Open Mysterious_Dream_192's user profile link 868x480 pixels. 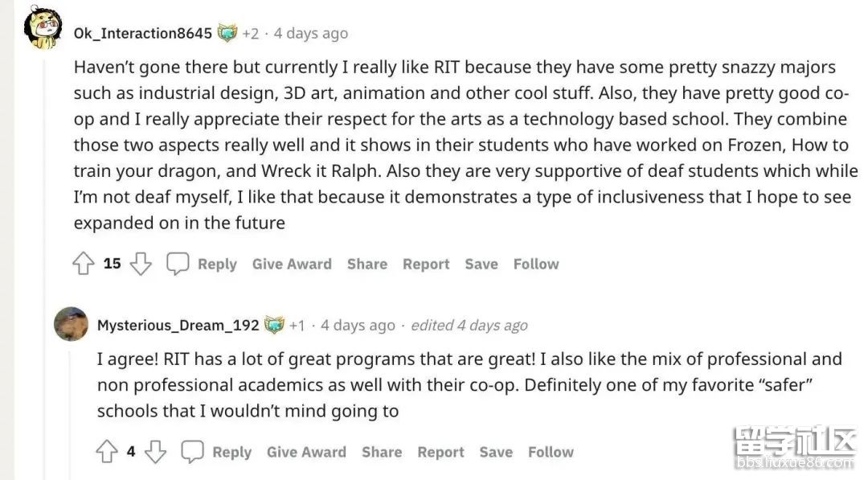click(x=178, y=325)
